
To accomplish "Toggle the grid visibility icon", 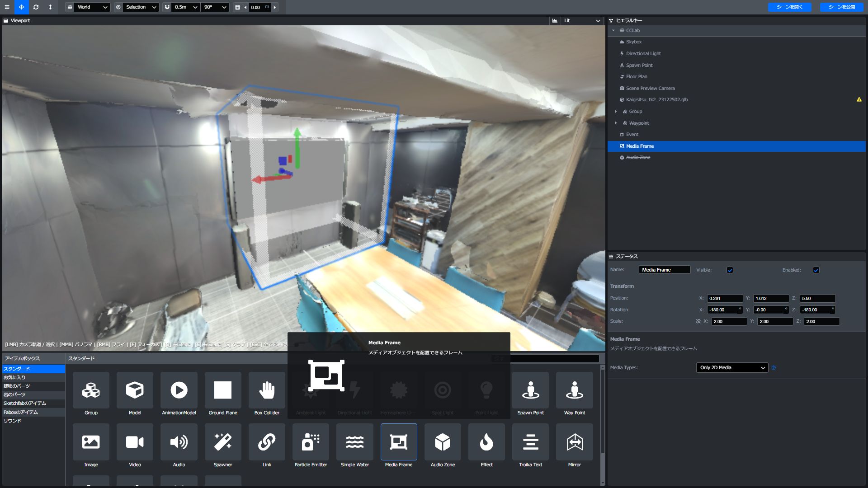I will pyautogui.click(x=237, y=7).
